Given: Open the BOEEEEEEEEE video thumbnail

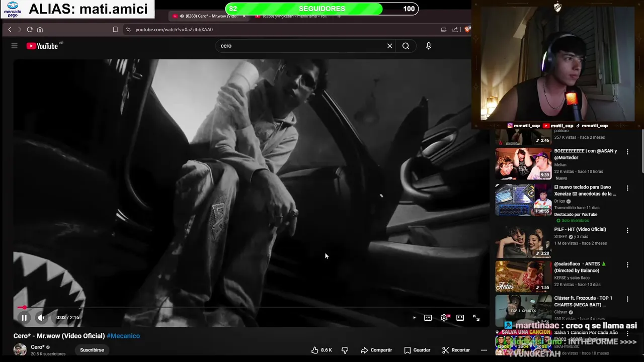Looking at the screenshot, I should [x=523, y=163].
